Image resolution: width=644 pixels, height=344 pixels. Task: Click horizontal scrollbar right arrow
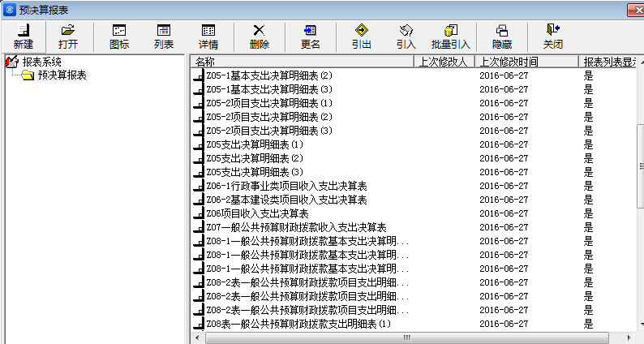click(629, 338)
